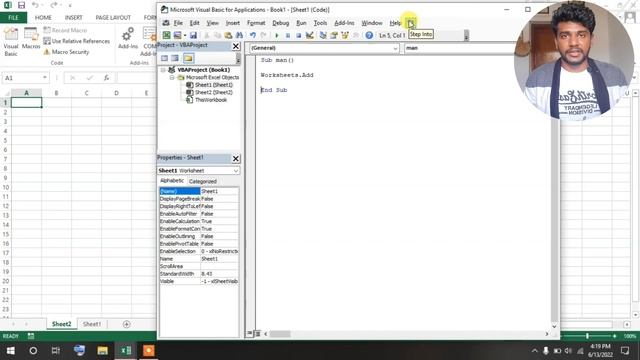Click Excel quick access Save icon
Screen dimensions: 640x360
point(21,5)
